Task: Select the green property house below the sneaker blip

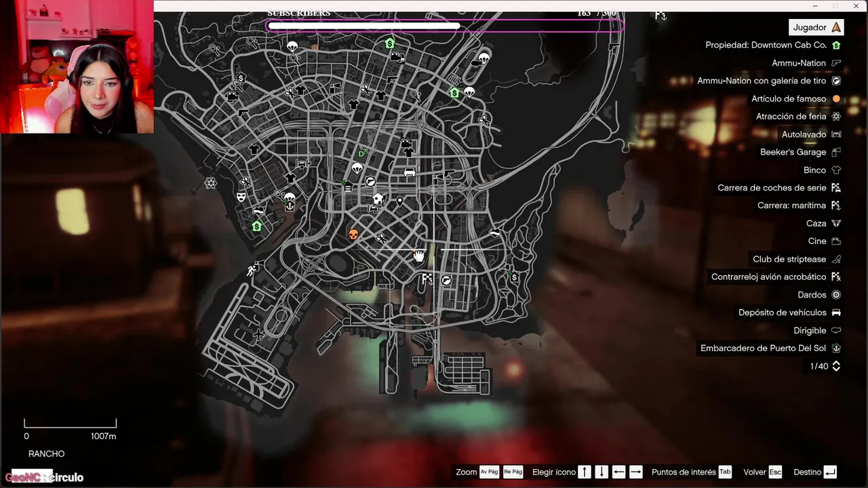Action: tap(257, 226)
